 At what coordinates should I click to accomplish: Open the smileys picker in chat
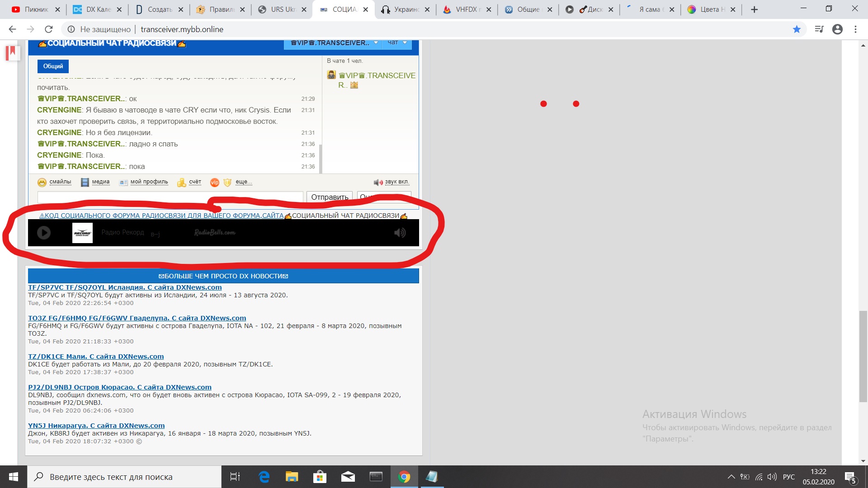click(54, 182)
